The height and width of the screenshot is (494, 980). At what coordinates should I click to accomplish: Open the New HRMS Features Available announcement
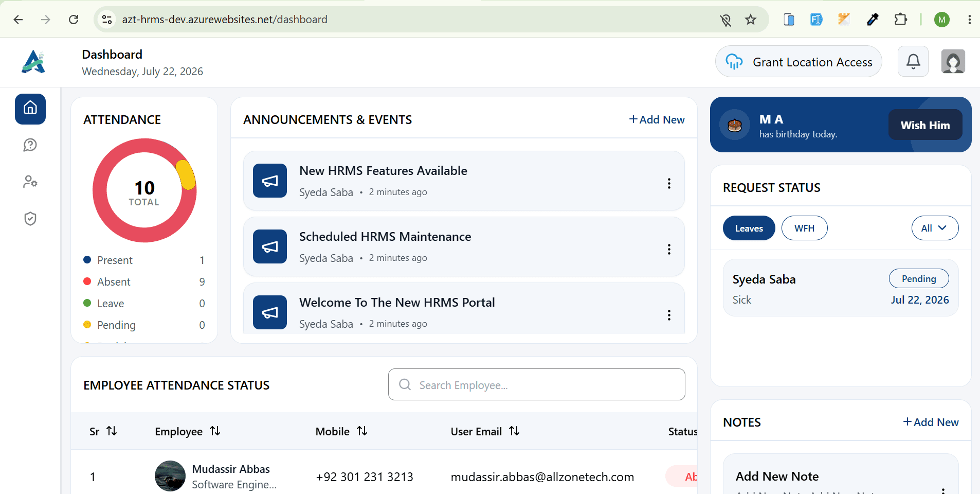pos(464,181)
